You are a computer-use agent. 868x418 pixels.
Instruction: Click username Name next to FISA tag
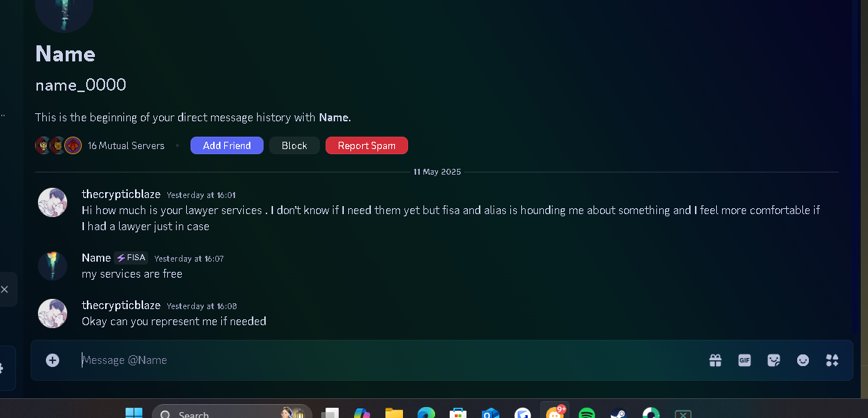point(96,258)
